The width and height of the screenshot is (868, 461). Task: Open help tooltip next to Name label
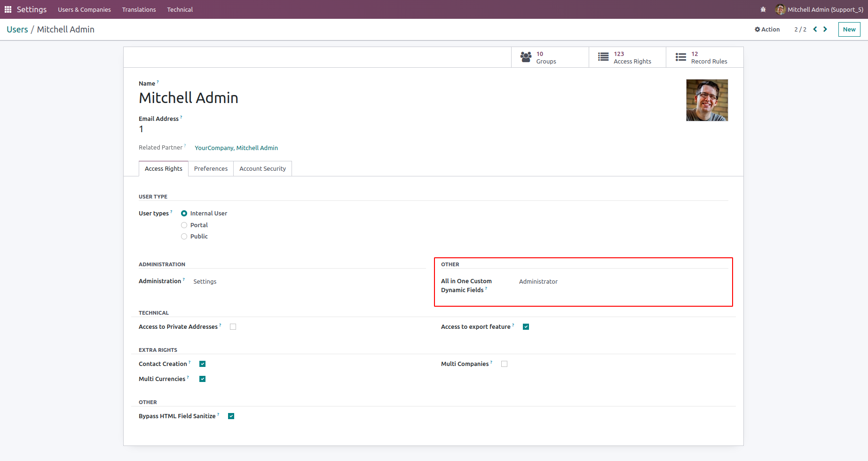point(158,82)
